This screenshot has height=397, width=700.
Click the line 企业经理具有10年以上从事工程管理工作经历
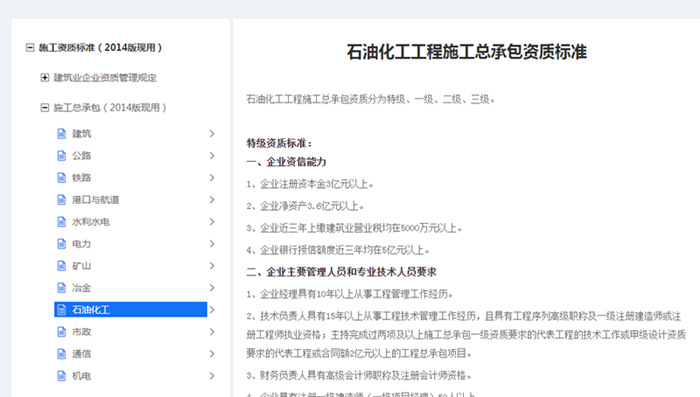[x=350, y=294]
